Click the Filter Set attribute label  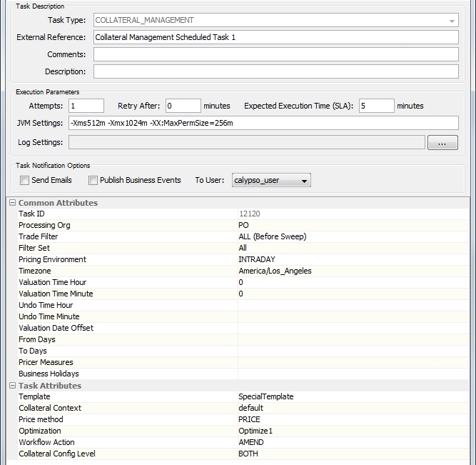tap(34, 248)
